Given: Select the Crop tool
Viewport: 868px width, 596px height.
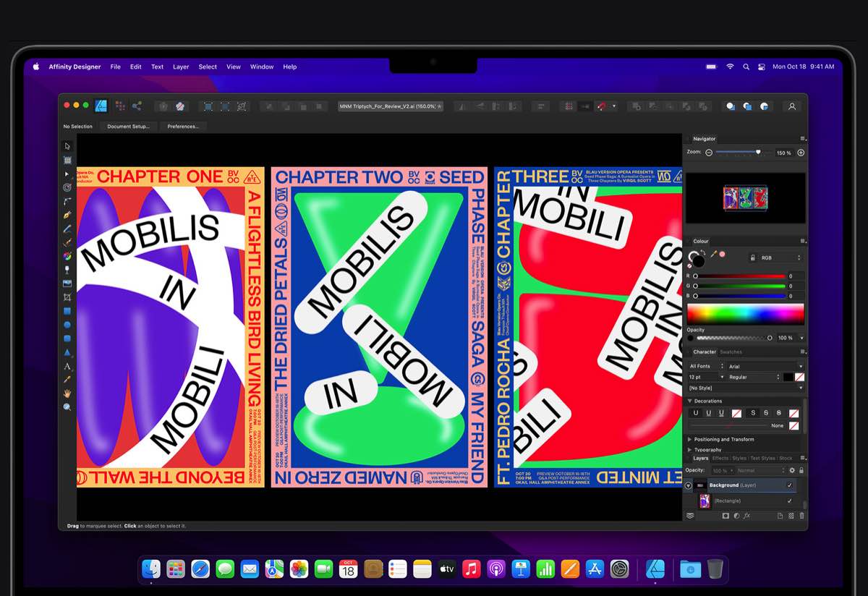Looking at the screenshot, I should click(67, 297).
